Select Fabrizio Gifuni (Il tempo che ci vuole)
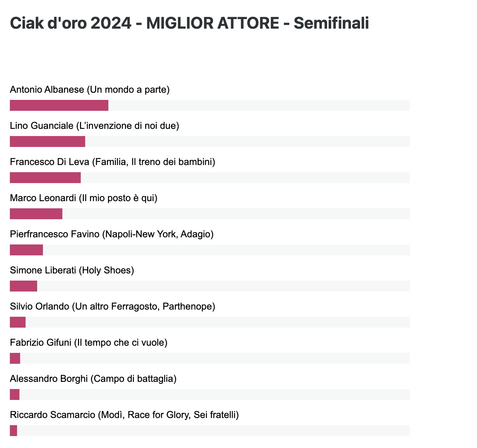Image resolution: width=477 pixels, height=448 pixels. pyautogui.click(x=89, y=343)
